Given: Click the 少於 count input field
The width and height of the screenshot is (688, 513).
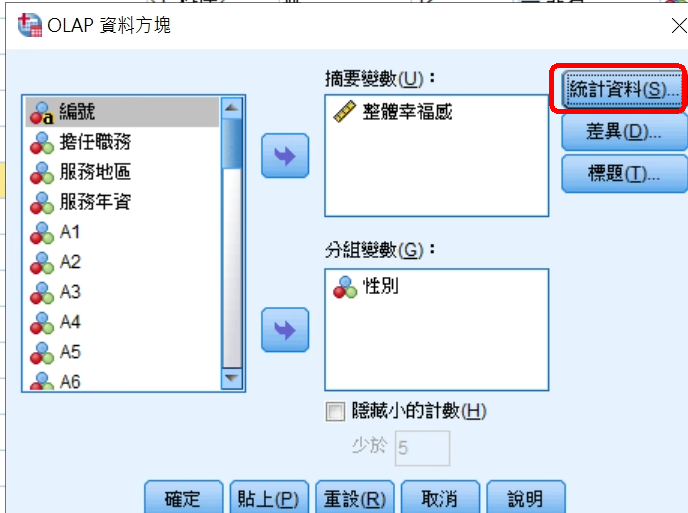Looking at the screenshot, I should coord(423,448).
